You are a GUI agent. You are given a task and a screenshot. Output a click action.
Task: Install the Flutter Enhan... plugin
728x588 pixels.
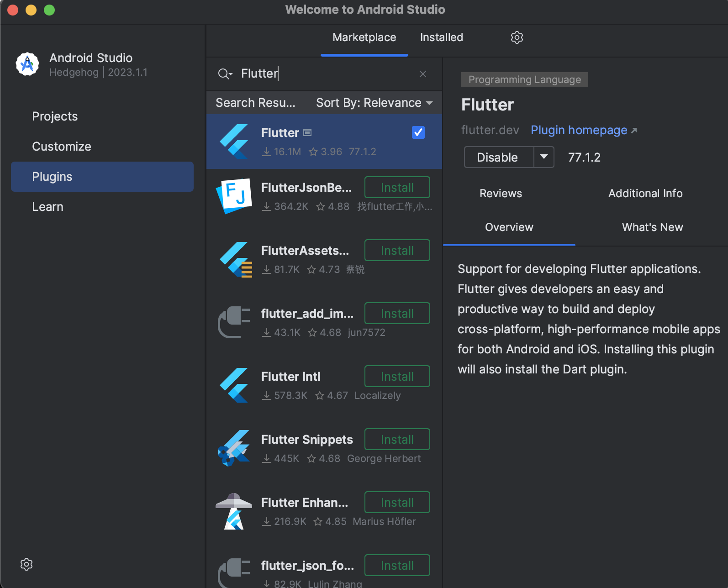tap(397, 502)
